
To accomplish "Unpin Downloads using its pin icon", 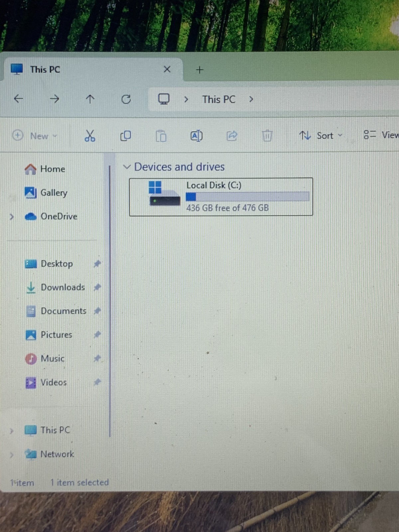I will [x=97, y=287].
